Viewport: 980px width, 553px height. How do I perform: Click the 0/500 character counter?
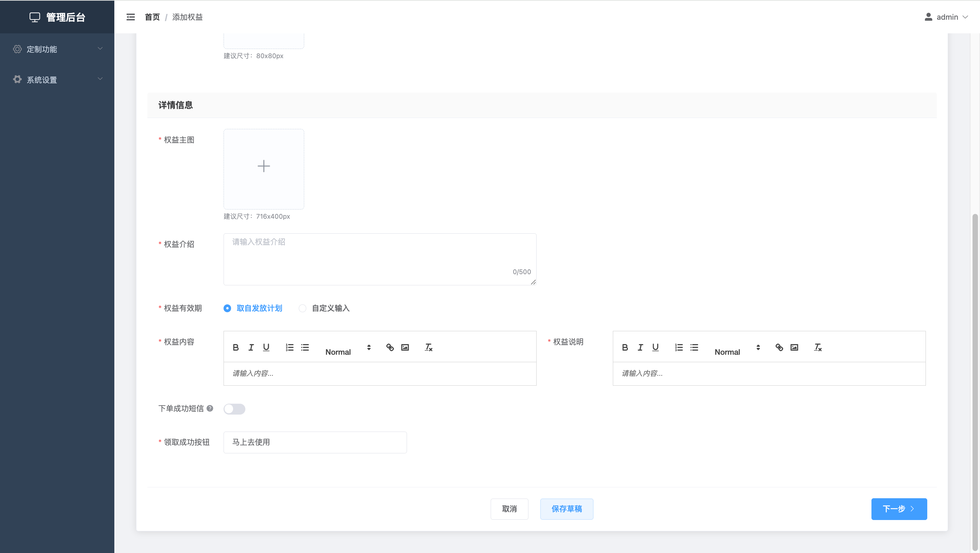[x=522, y=271]
